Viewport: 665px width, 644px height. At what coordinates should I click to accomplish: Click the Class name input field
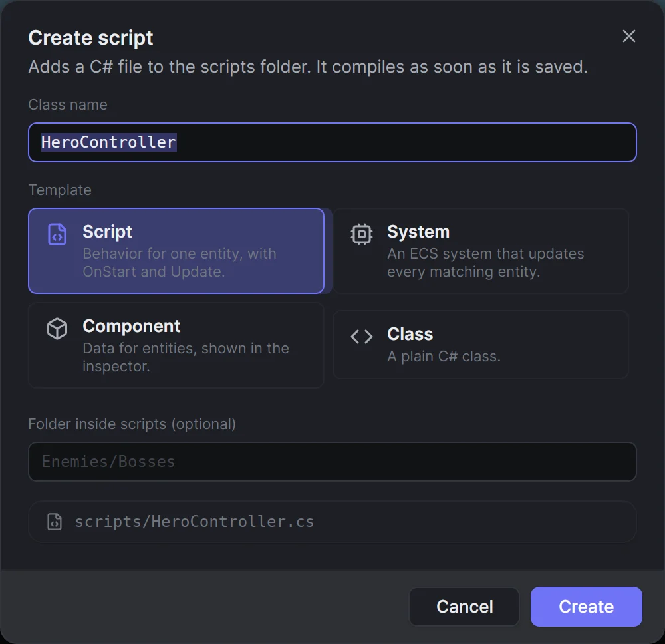point(332,142)
